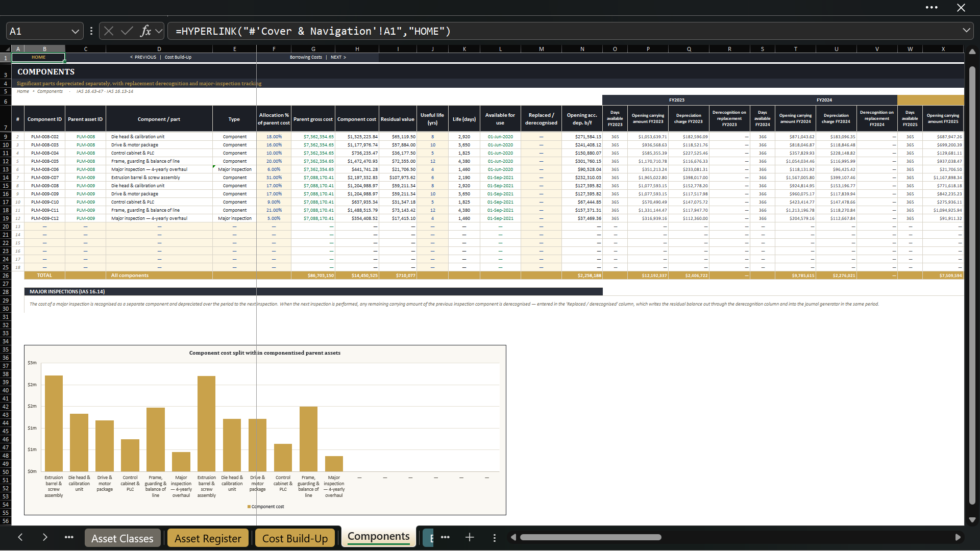The width and height of the screenshot is (980, 551).
Task: Open the vertical dots sheet options menu
Action: [x=494, y=538]
